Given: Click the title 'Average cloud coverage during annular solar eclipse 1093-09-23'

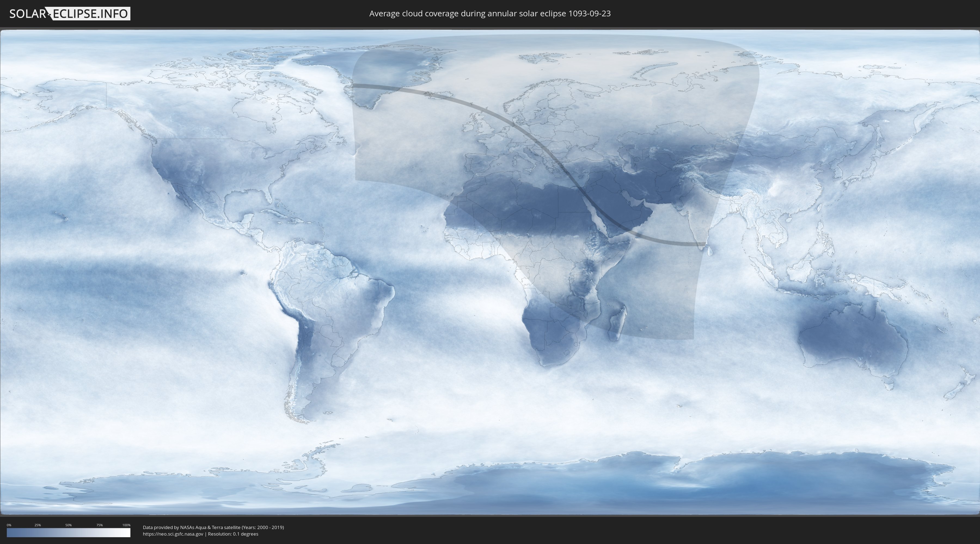Looking at the screenshot, I should coord(490,13).
